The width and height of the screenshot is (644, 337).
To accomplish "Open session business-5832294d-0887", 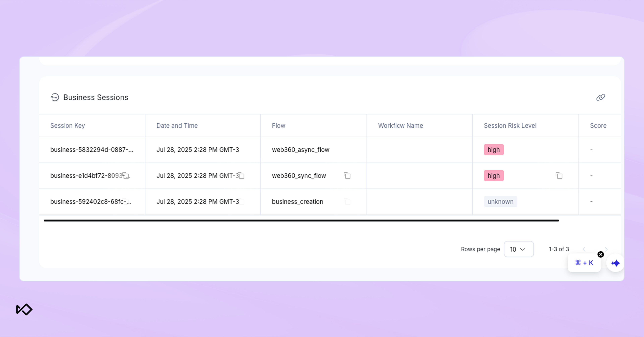I will (92, 150).
